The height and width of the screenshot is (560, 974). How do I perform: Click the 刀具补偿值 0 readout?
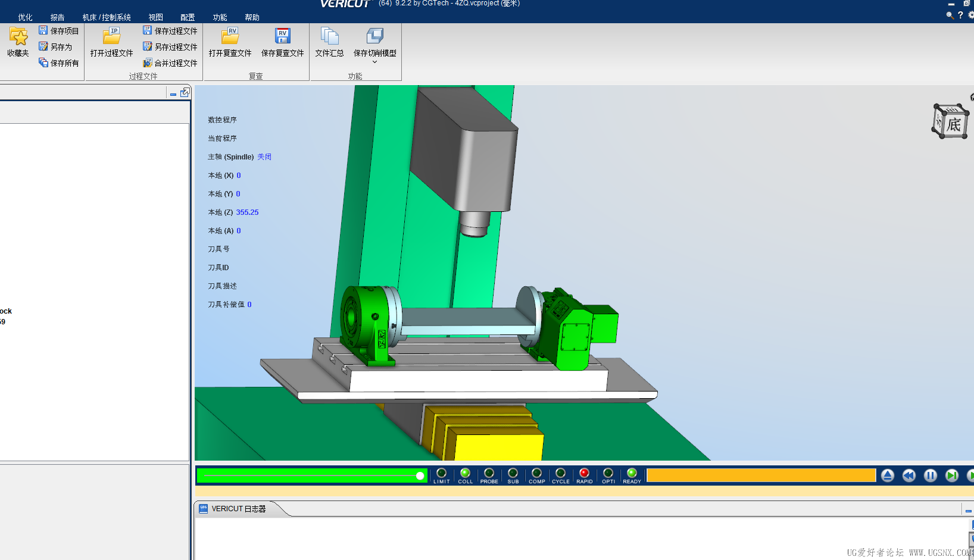pos(230,305)
